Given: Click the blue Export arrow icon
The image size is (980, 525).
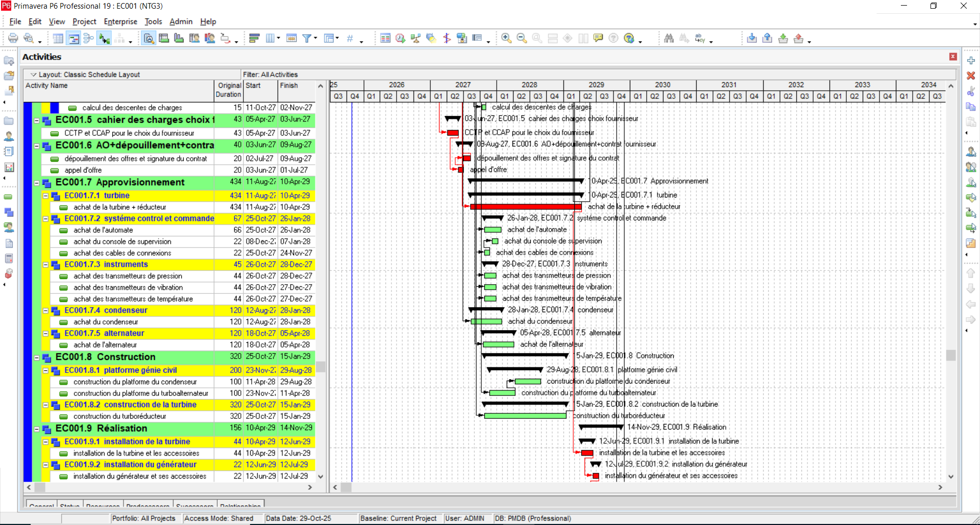Looking at the screenshot, I should tap(767, 38).
